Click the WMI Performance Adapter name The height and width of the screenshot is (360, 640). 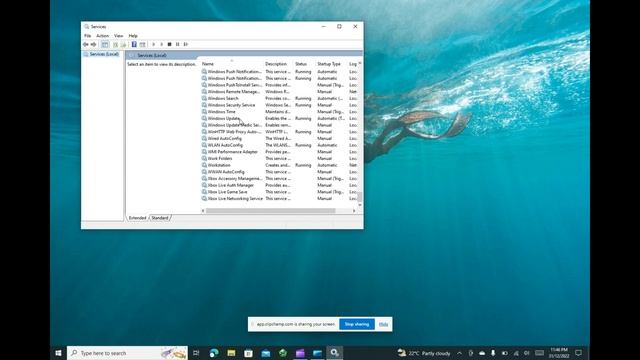click(x=233, y=152)
